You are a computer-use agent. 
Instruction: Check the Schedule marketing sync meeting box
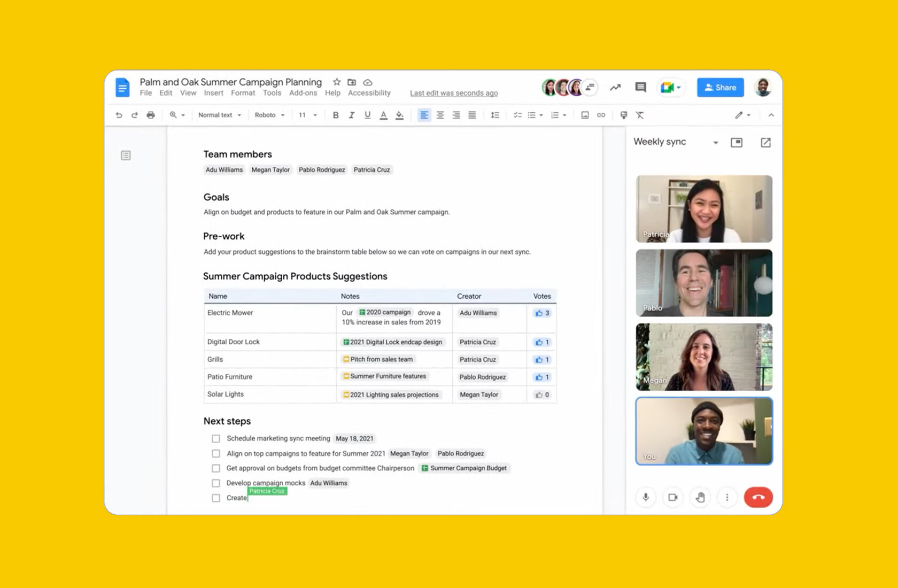(216, 438)
